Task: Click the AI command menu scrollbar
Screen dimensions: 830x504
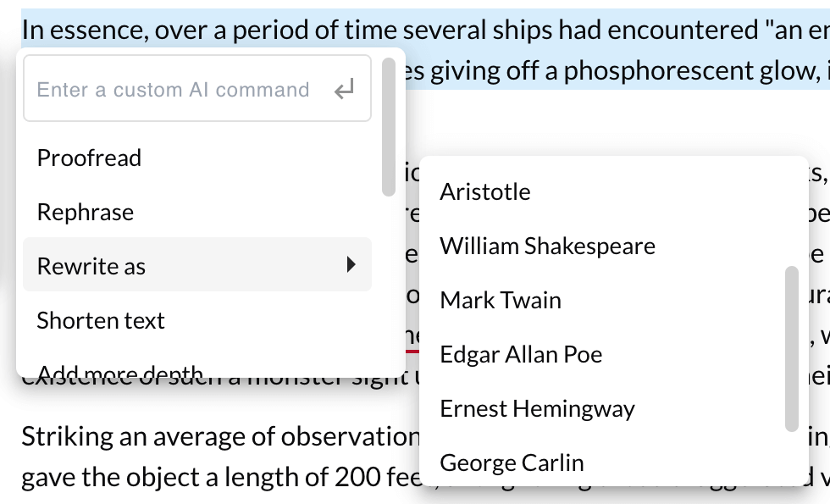Action: point(389,127)
